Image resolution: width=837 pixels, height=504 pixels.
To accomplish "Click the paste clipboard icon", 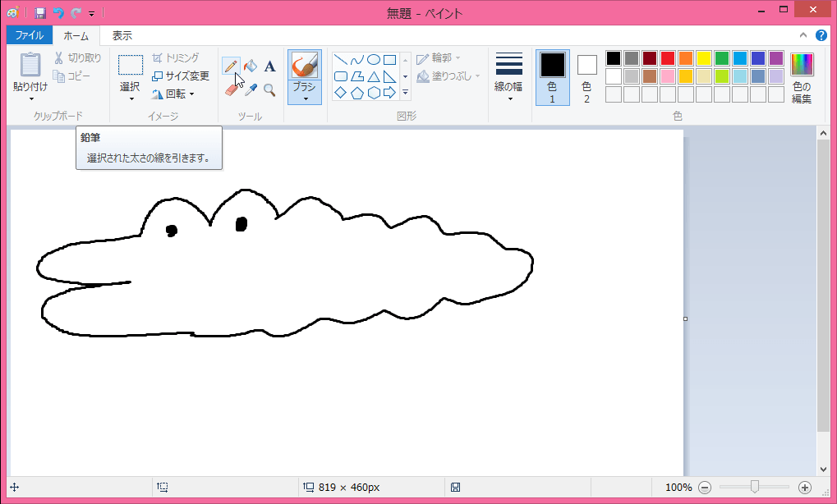I will pyautogui.click(x=30, y=65).
